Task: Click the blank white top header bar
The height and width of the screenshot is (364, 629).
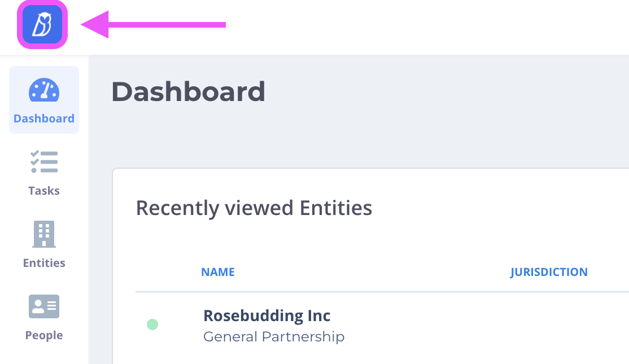Action: tap(423, 25)
